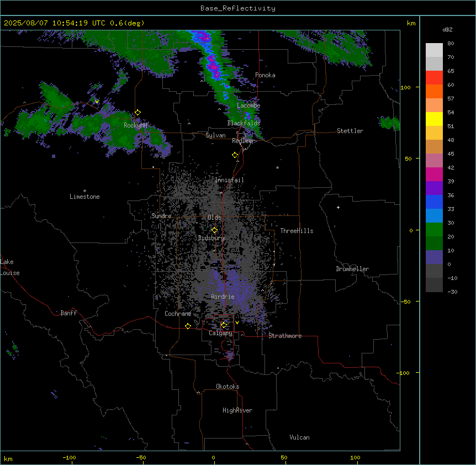Click the white asterisk east of Innisfail
This screenshot has height=465, width=476.
[277, 167]
